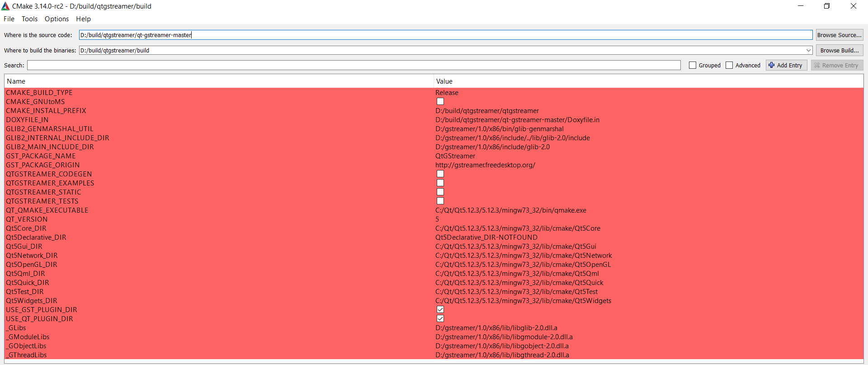
Task: Click the source code path input field
Action: click(x=446, y=35)
